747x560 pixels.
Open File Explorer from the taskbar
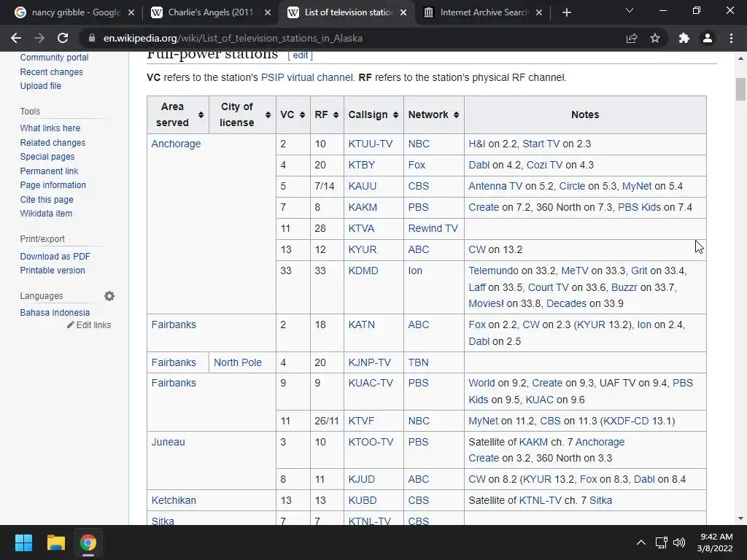pos(55,542)
